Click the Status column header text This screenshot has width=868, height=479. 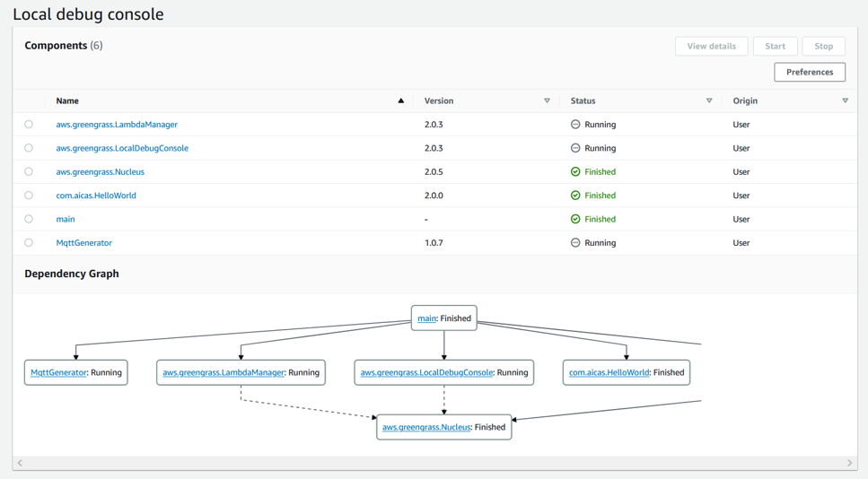tap(583, 100)
